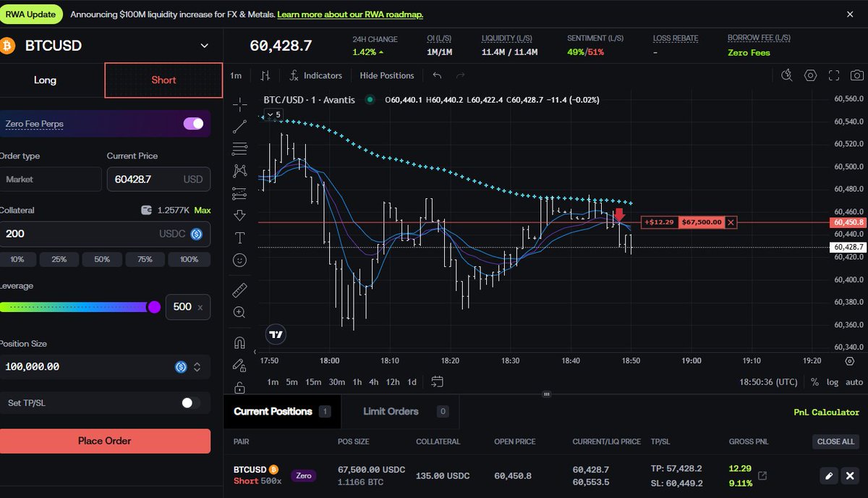Select the crosshair cursor tool

[239, 104]
